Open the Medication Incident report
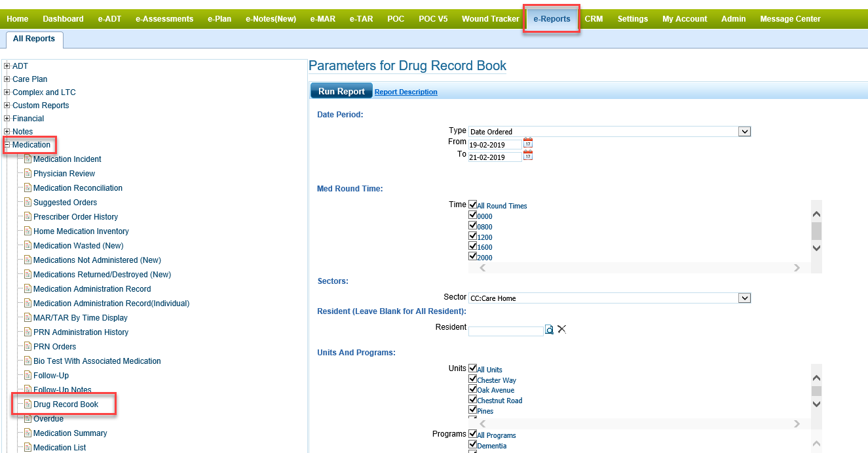This screenshot has height=453, width=868. click(x=67, y=159)
